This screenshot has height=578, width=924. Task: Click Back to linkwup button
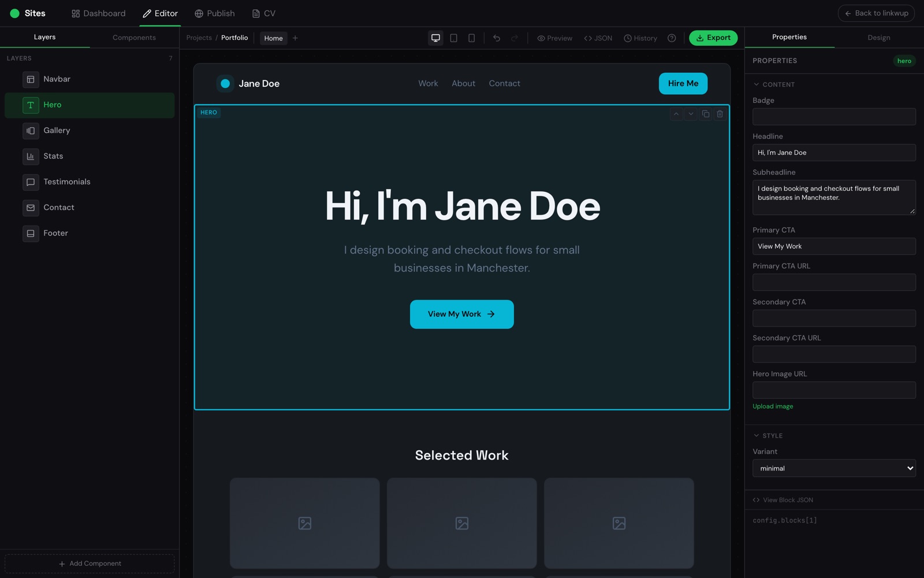[876, 13]
